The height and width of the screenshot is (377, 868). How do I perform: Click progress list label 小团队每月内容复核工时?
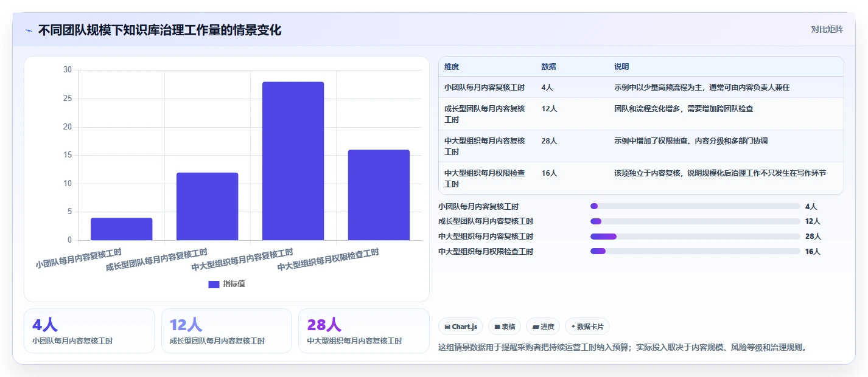pos(478,207)
